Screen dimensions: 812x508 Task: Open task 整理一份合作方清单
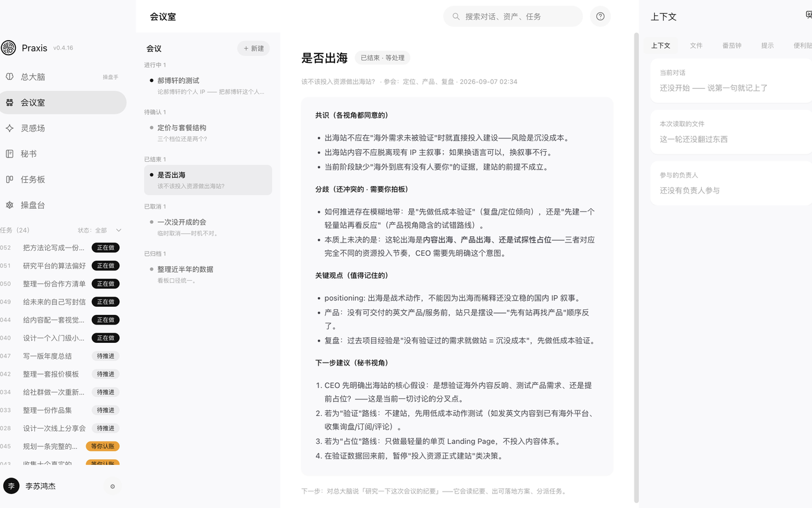click(61, 284)
